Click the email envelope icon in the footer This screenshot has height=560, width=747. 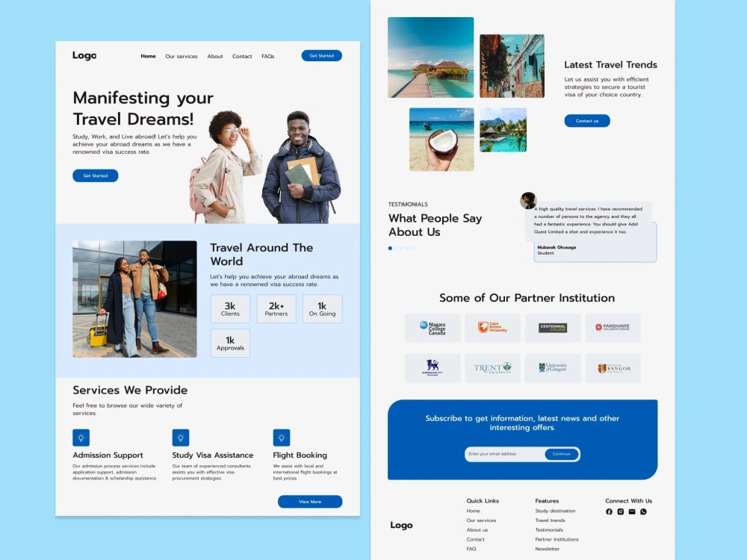[631, 511]
